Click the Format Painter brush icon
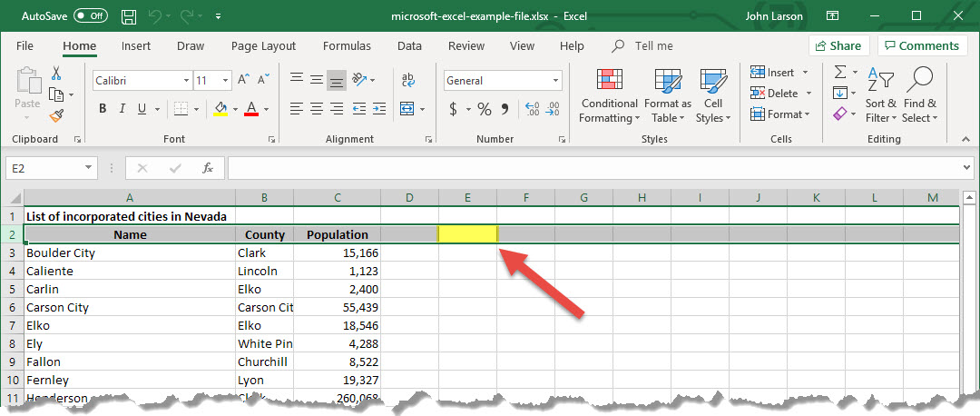980x416 pixels. [x=57, y=115]
